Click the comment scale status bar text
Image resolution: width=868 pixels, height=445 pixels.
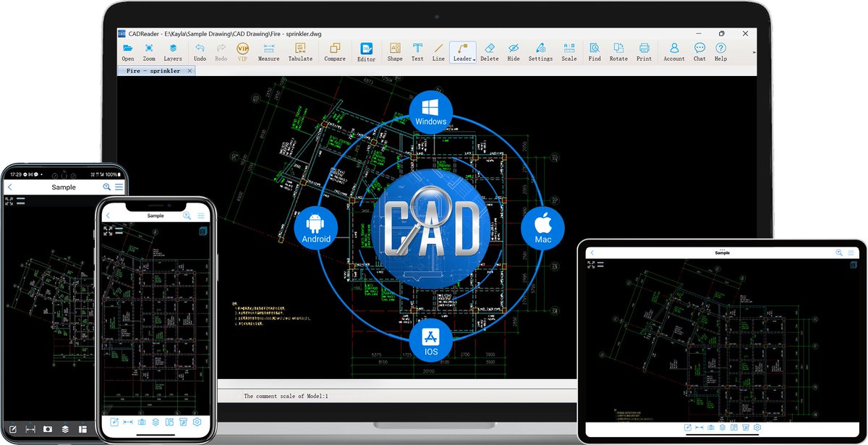[x=286, y=397]
